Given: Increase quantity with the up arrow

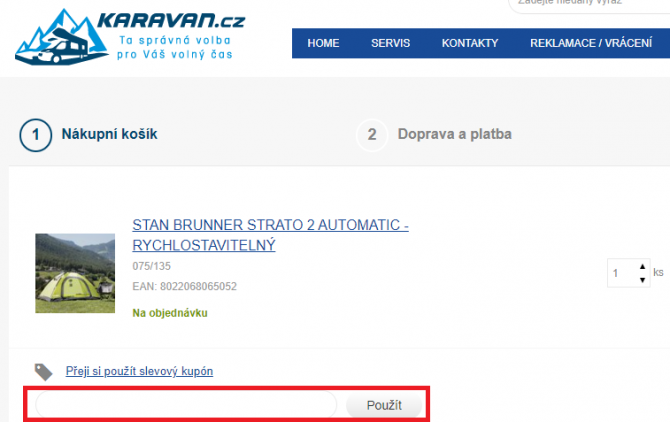Looking at the screenshot, I should [x=642, y=267].
